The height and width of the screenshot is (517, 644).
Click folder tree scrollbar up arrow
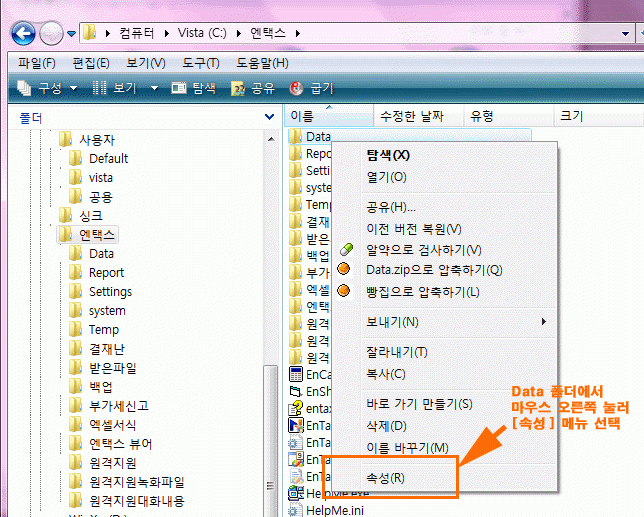[x=271, y=140]
